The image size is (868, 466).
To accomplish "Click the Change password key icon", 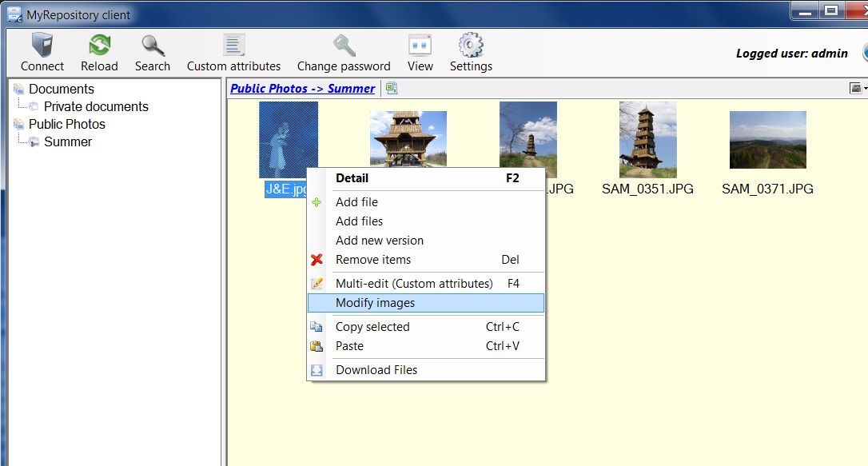I will click(344, 46).
